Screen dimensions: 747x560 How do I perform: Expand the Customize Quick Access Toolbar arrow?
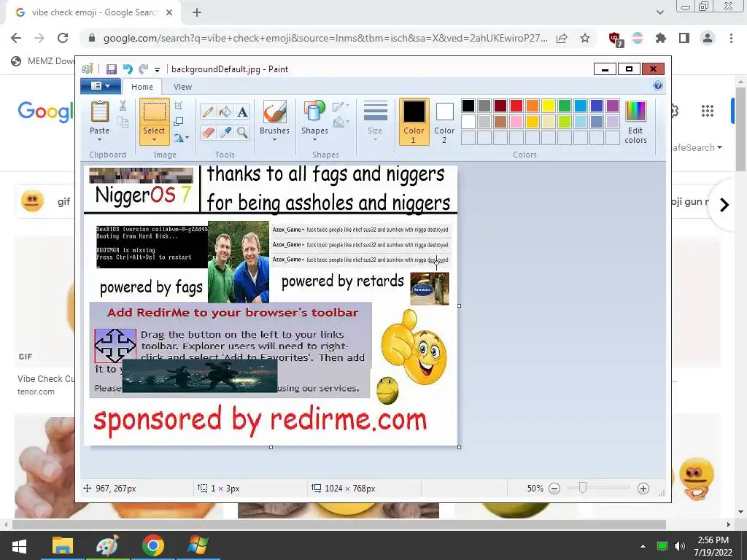point(158,70)
